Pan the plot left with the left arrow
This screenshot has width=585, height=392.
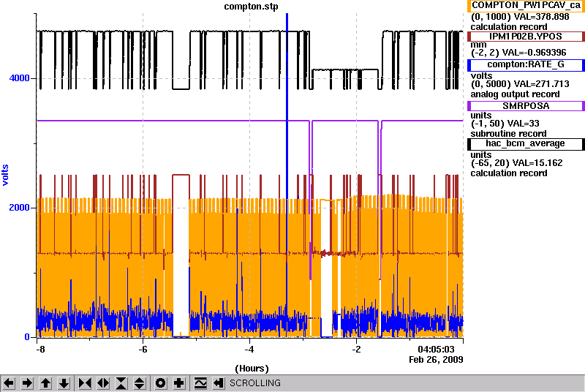pyautogui.click(x=9, y=383)
